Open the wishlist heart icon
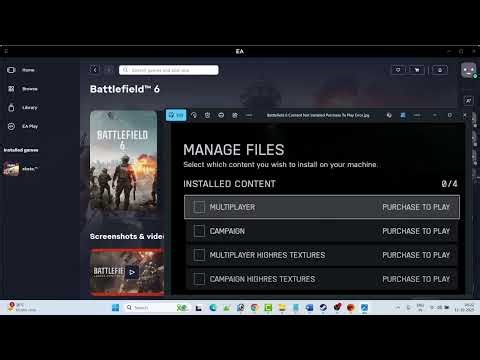Viewport: 480px width, 360px height. [x=398, y=70]
